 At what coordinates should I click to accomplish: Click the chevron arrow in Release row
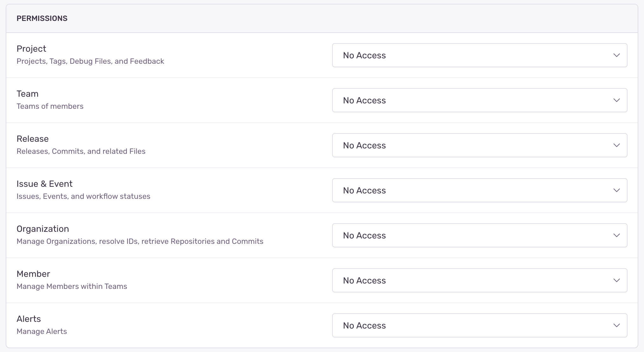click(x=616, y=145)
